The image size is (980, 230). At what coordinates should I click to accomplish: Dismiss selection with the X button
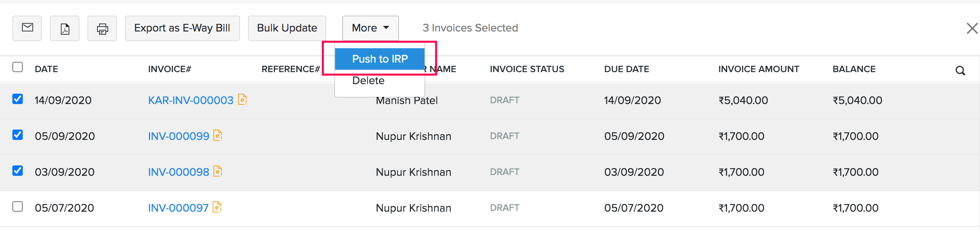point(972,28)
